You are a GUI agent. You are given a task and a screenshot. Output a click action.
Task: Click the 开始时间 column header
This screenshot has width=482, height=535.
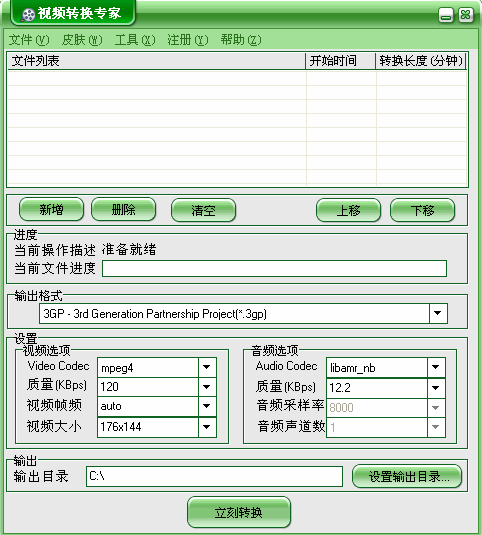(340, 61)
